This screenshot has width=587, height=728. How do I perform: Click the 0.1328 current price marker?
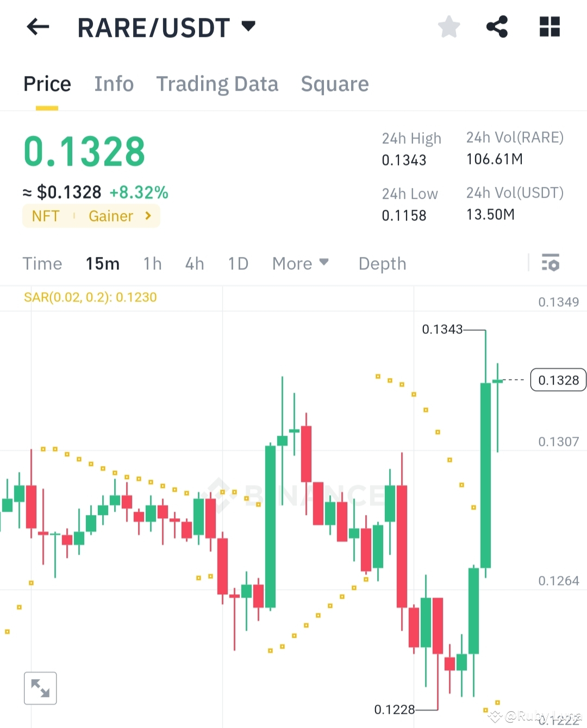tap(558, 380)
